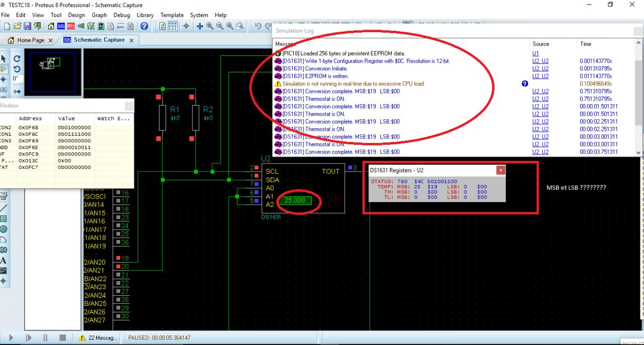Zoom in with the magnifier plus icon
The image size is (644, 345).
210,26
